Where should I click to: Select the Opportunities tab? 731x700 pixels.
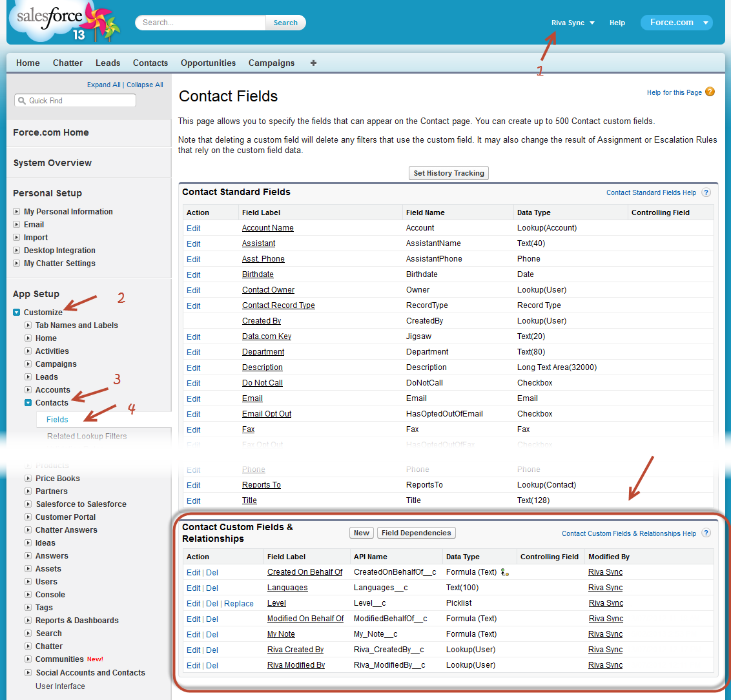(x=208, y=63)
